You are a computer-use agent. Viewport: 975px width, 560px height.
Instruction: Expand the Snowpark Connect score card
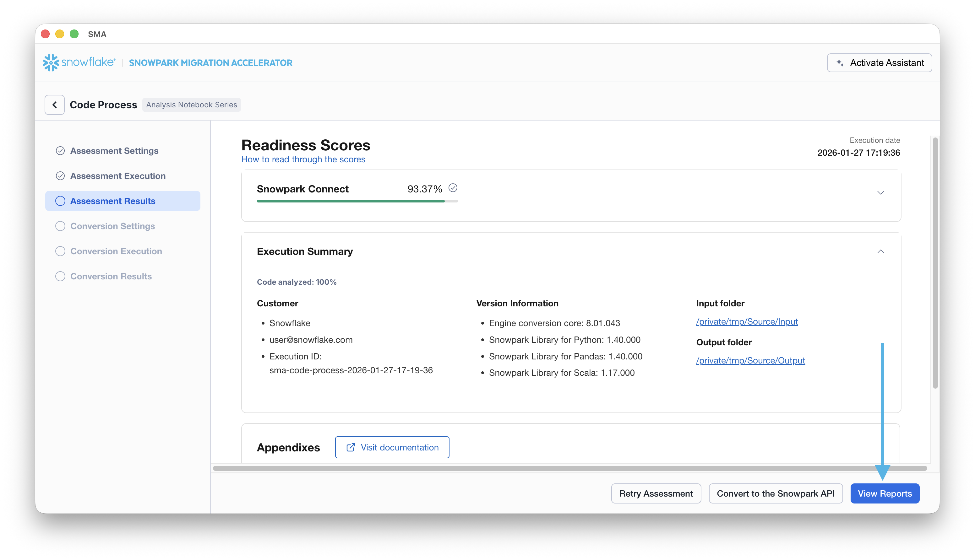(880, 193)
